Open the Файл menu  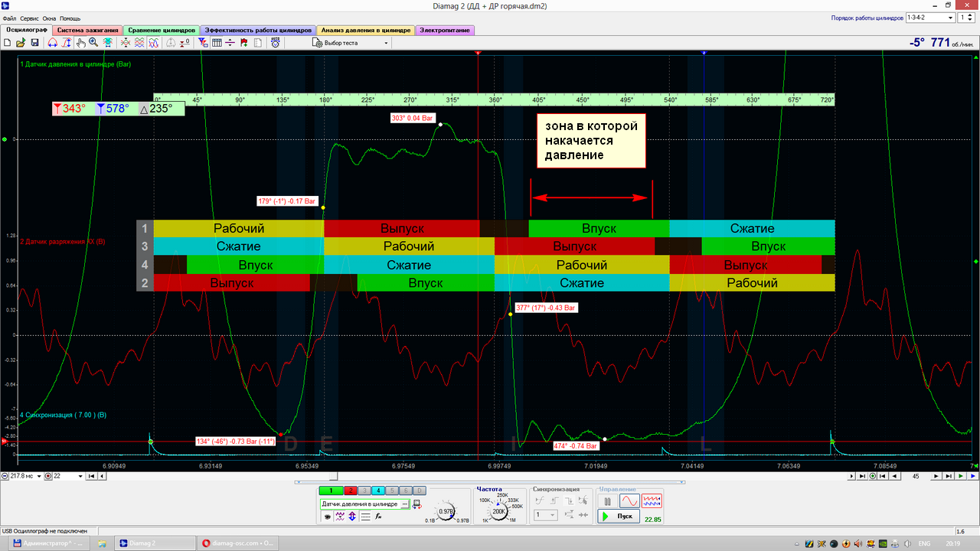(x=10, y=18)
